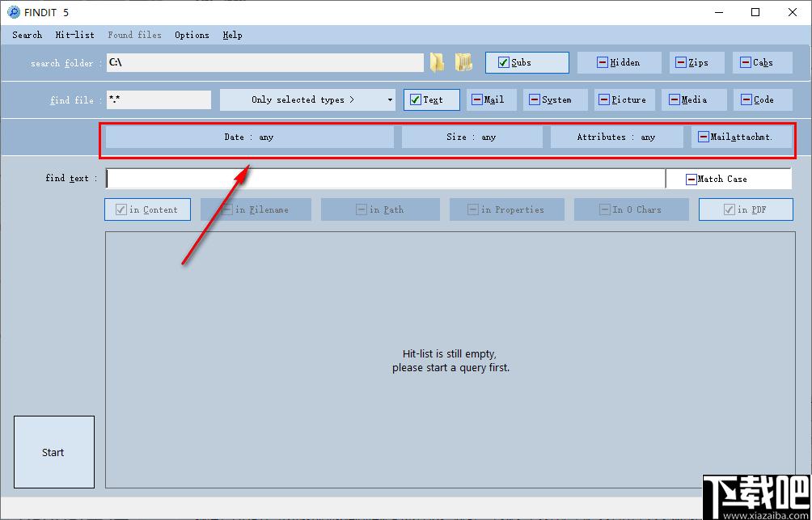Click the search folder path field
Image resolution: width=812 pixels, height=520 pixels.
point(265,62)
